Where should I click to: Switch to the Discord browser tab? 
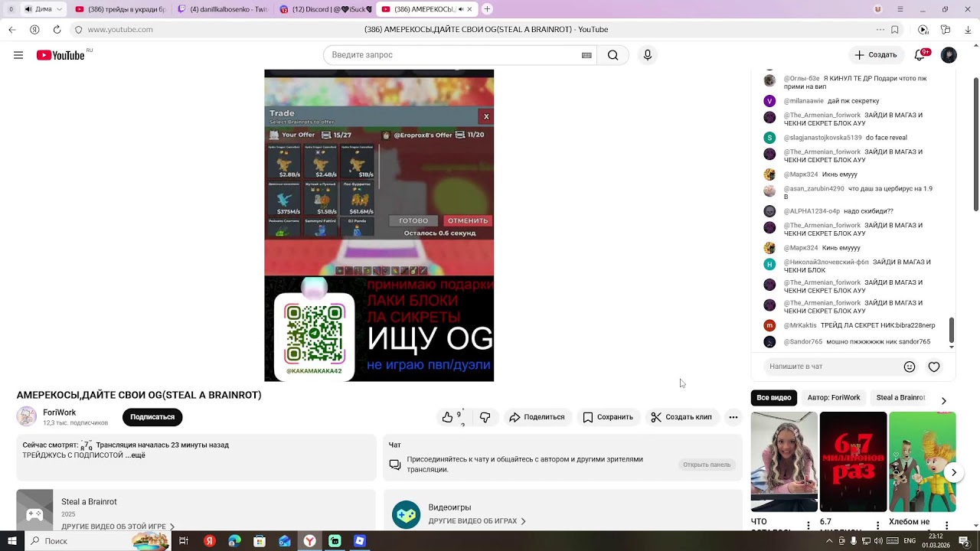[326, 9]
